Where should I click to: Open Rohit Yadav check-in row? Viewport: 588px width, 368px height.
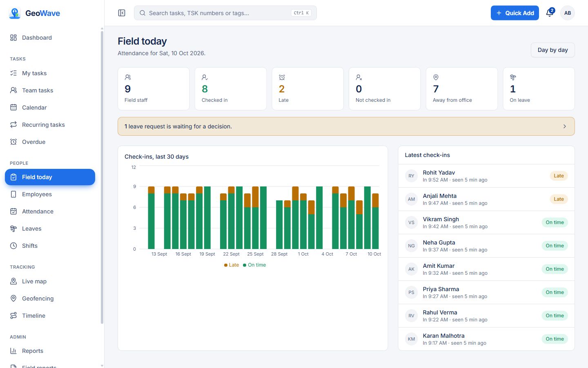(486, 176)
